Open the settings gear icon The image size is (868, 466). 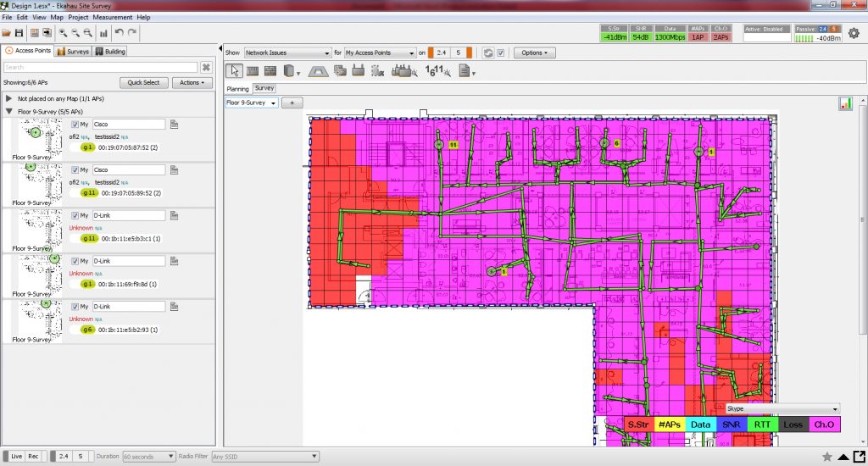pyautogui.click(x=853, y=33)
